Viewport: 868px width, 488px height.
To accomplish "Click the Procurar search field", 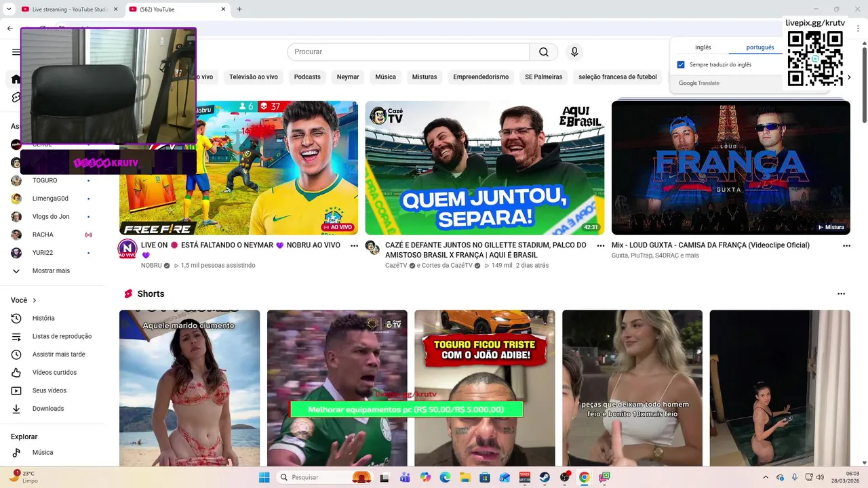I will 408,52.
